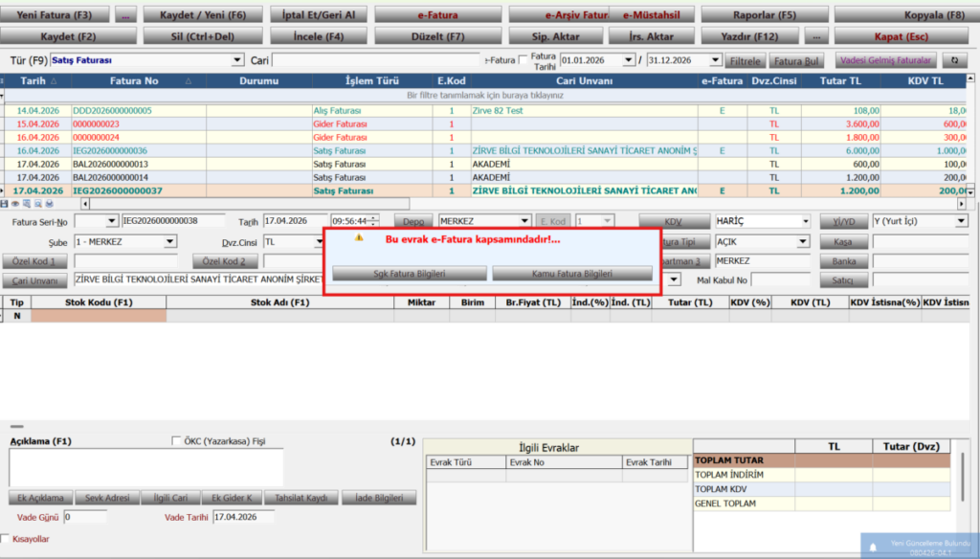Click the printer icon below the invoice list

pyautogui.click(x=50, y=204)
